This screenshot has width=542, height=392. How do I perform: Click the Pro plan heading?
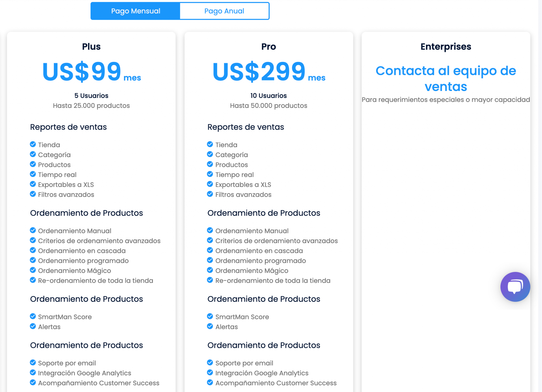269,47
